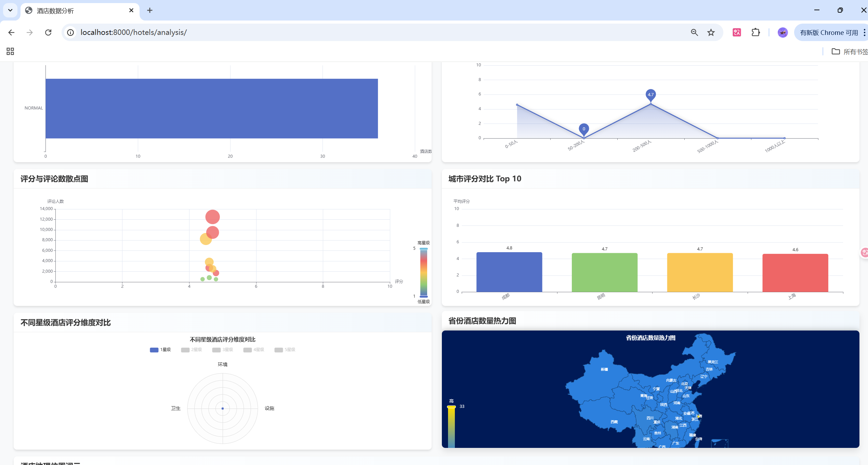This screenshot has height=465, width=868.
Task: Open the translate extension icon
Action: point(737,33)
